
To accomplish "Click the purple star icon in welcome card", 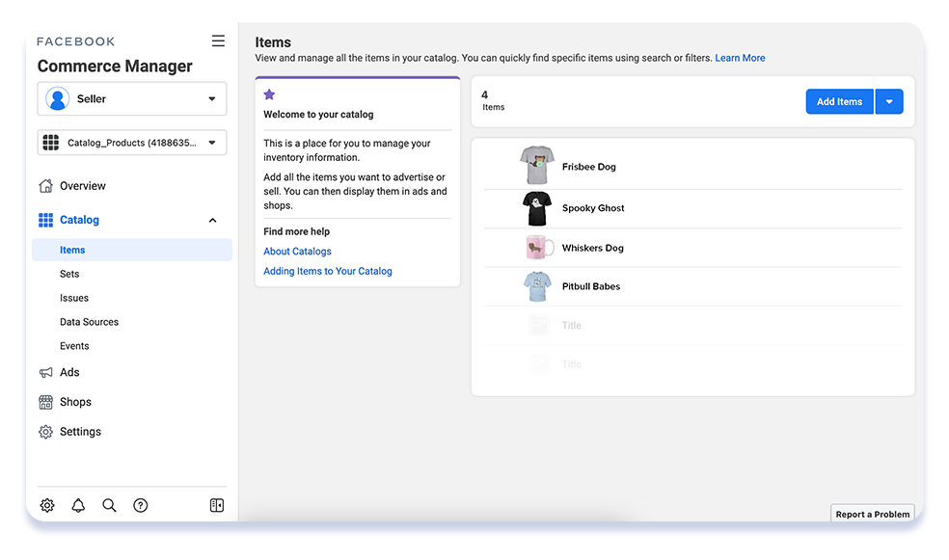I will (269, 94).
